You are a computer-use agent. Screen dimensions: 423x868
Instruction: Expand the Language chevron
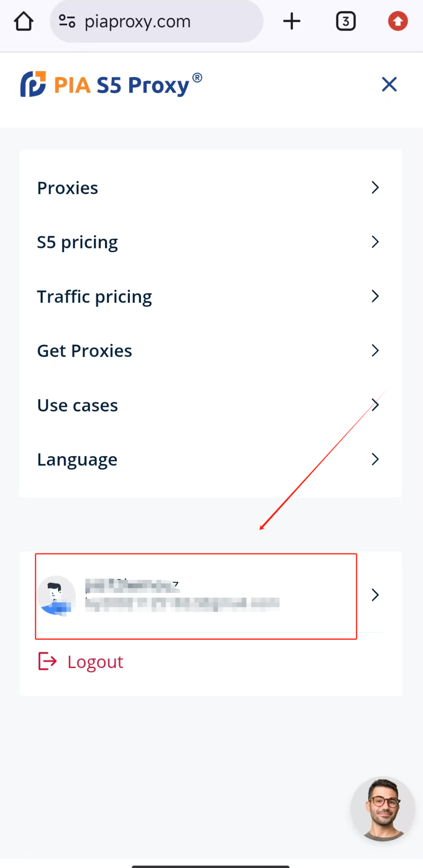click(375, 459)
